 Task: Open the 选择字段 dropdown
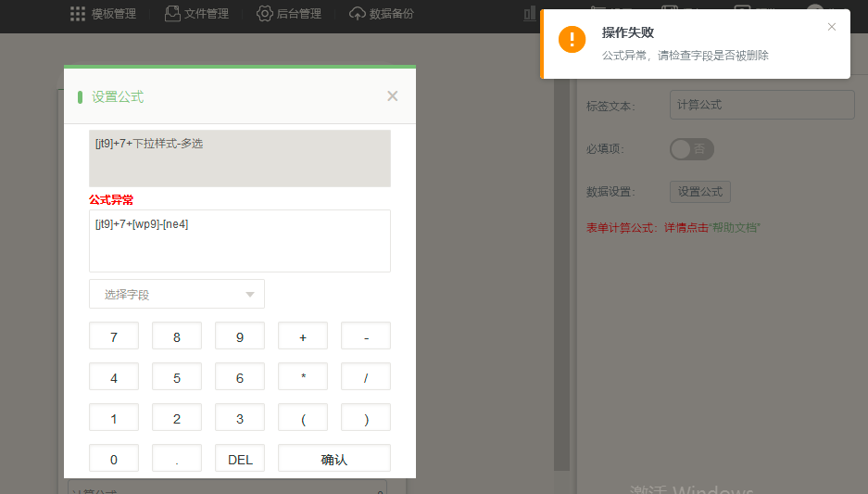[x=176, y=294]
